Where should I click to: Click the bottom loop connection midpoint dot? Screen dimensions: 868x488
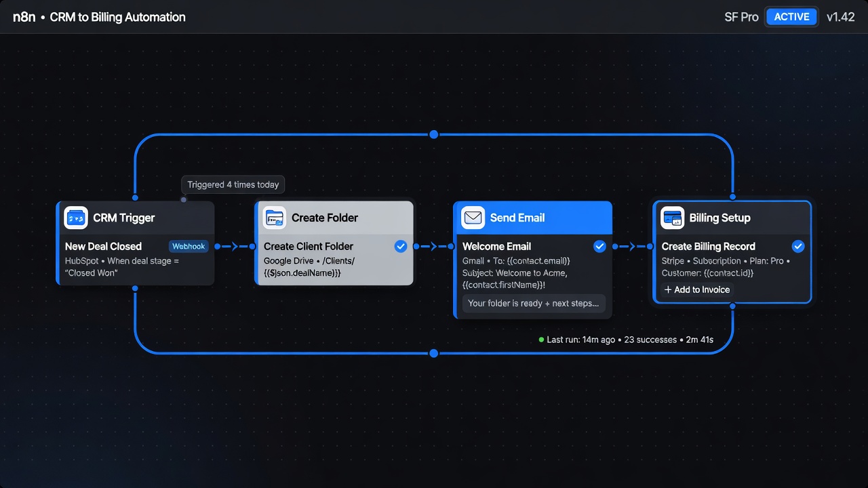434,353
